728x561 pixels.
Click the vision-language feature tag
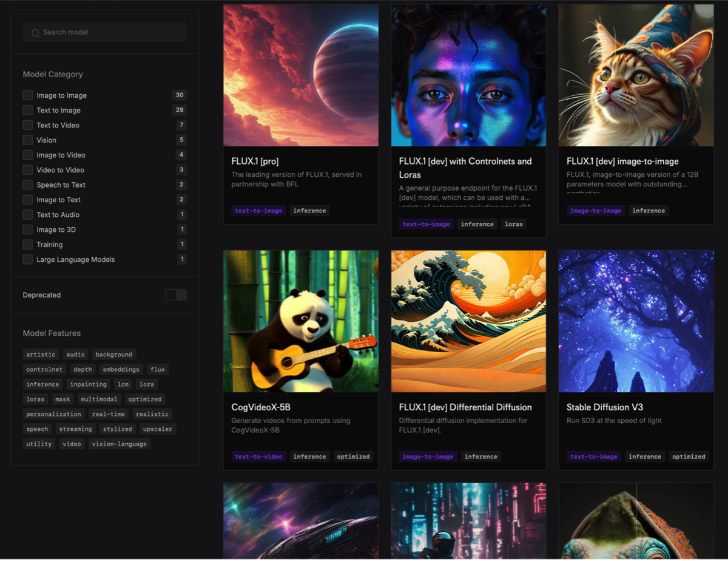click(x=119, y=444)
